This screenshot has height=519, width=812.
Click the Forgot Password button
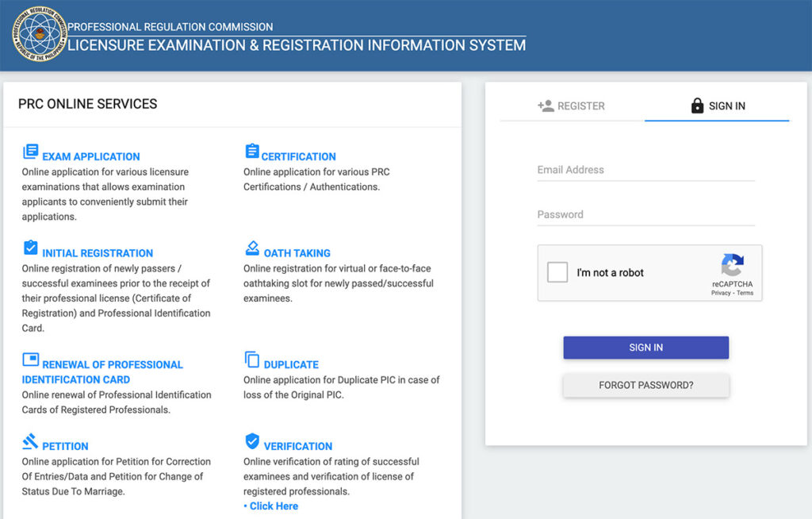click(645, 385)
